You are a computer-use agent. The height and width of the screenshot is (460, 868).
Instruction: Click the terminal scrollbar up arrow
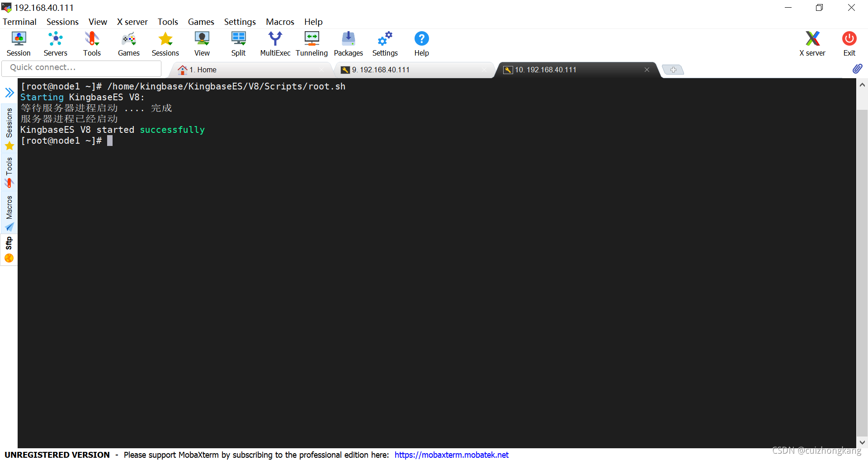pyautogui.click(x=862, y=84)
